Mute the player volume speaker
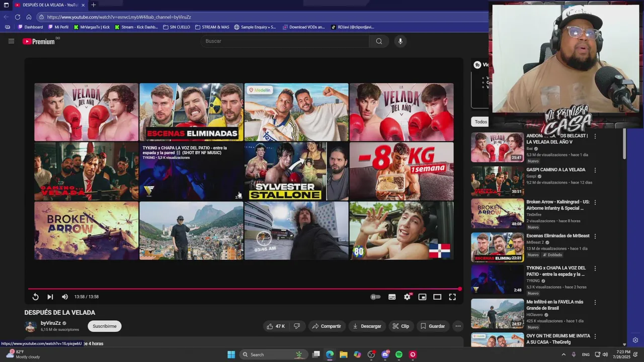This screenshot has height=362, width=644. 65,297
